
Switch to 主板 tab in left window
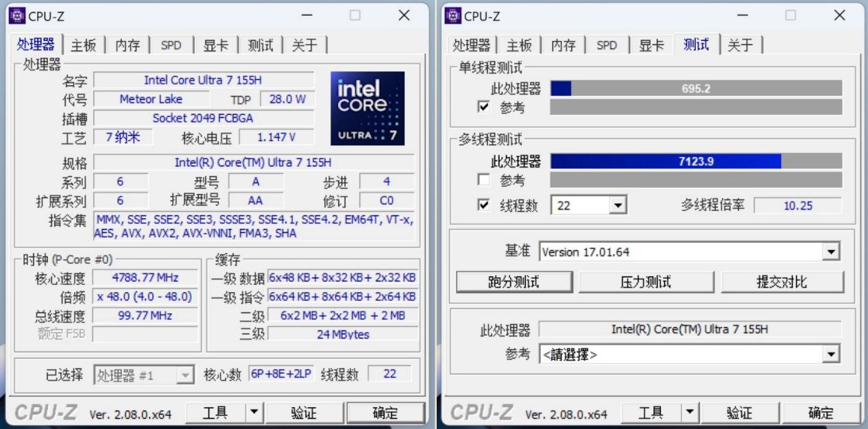(84, 45)
